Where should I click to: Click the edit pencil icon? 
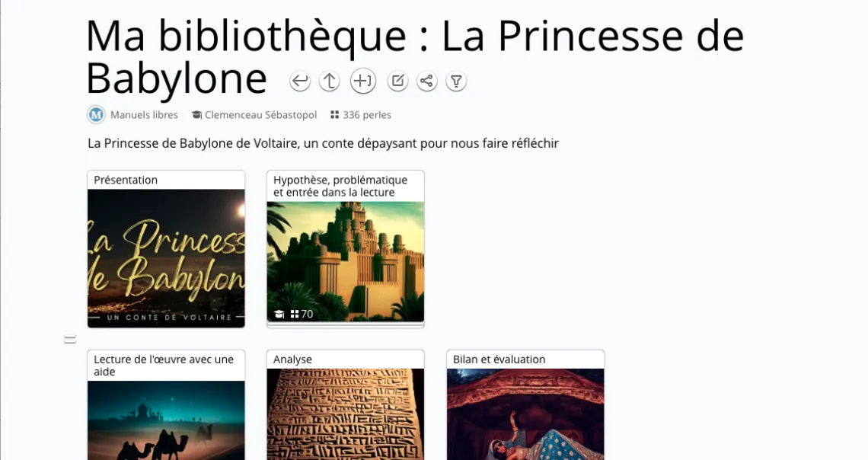[x=397, y=81]
